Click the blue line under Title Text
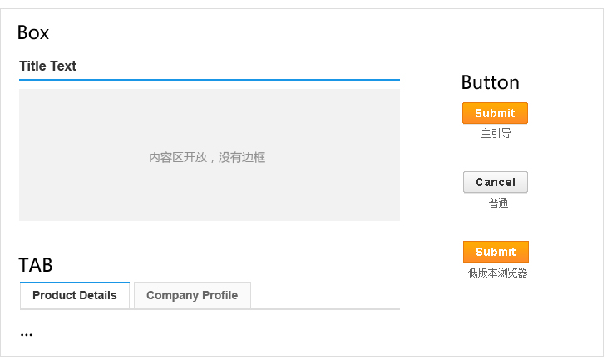Screen dimensions: 607x364 pyautogui.click(x=208, y=80)
